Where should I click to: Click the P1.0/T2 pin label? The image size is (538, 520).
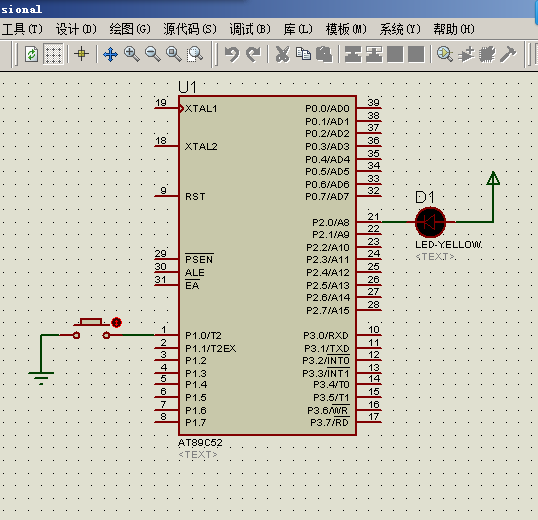tap(203, 335)
